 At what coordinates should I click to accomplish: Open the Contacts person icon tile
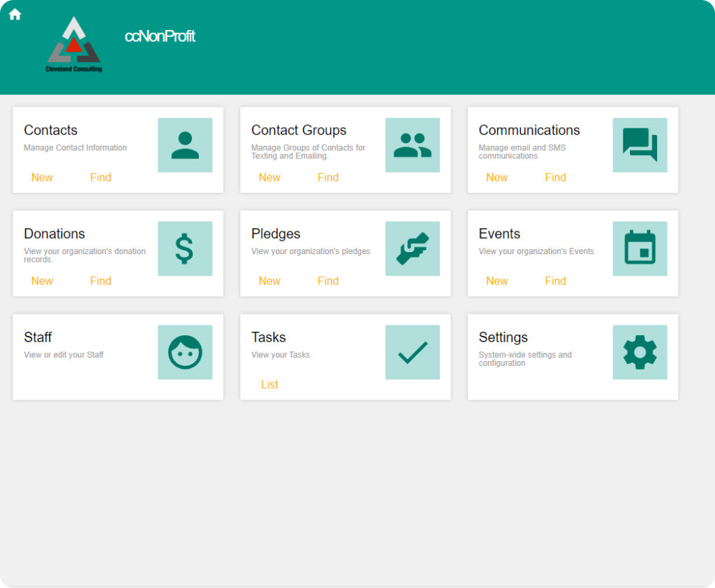point(185,145)
